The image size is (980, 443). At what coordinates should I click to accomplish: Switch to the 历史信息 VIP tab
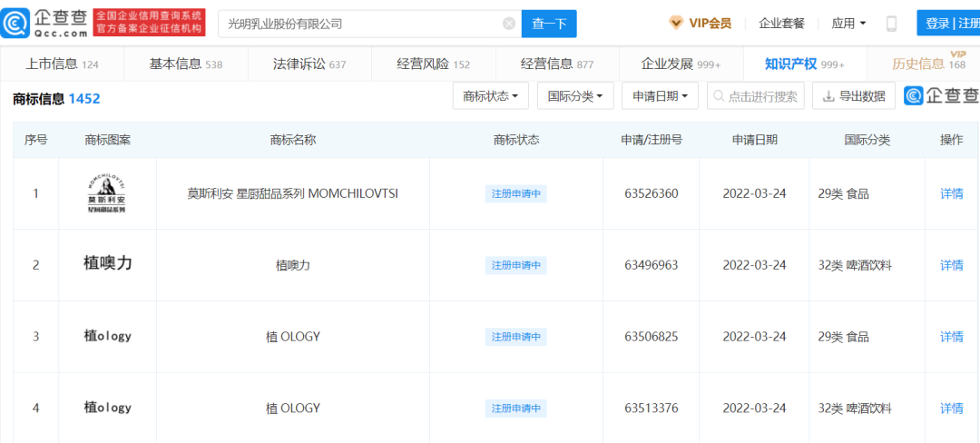[924, 64]
